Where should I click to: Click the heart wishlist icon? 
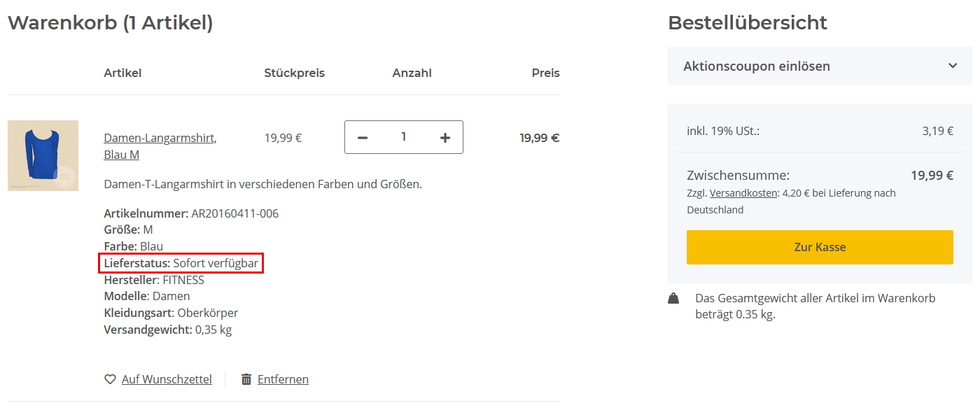coord(110,379)
